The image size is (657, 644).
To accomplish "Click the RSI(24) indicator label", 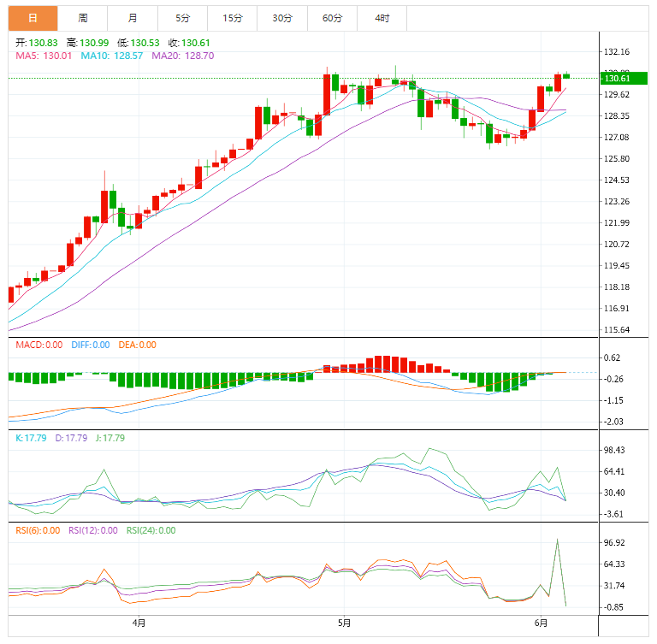I will point(151,530).
